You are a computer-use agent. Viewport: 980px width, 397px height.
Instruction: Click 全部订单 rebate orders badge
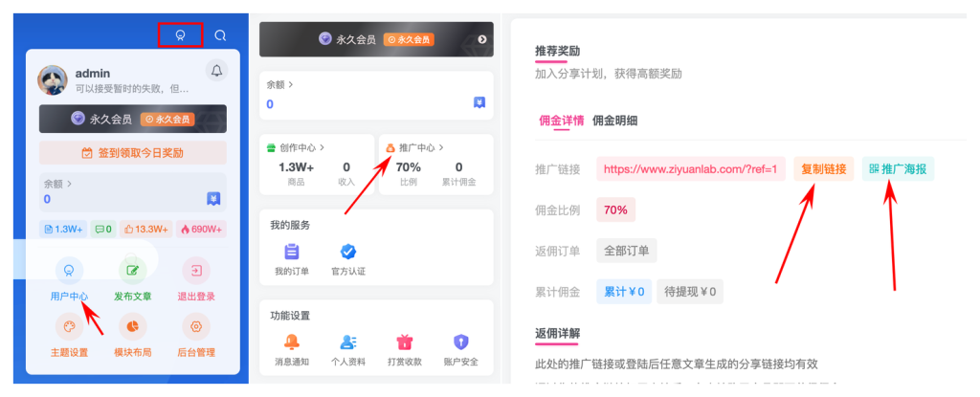[626, 251]
